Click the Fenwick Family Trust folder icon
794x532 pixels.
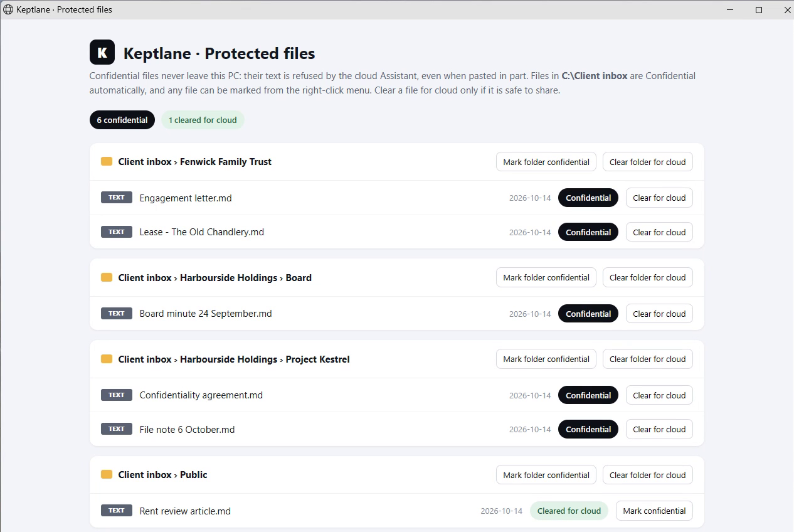(x=107, y=161)
